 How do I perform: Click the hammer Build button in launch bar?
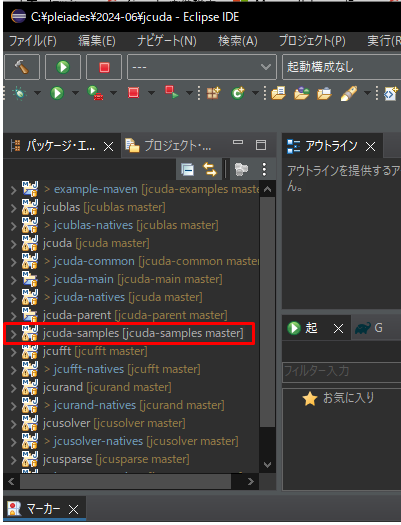(x=22, y=67)
